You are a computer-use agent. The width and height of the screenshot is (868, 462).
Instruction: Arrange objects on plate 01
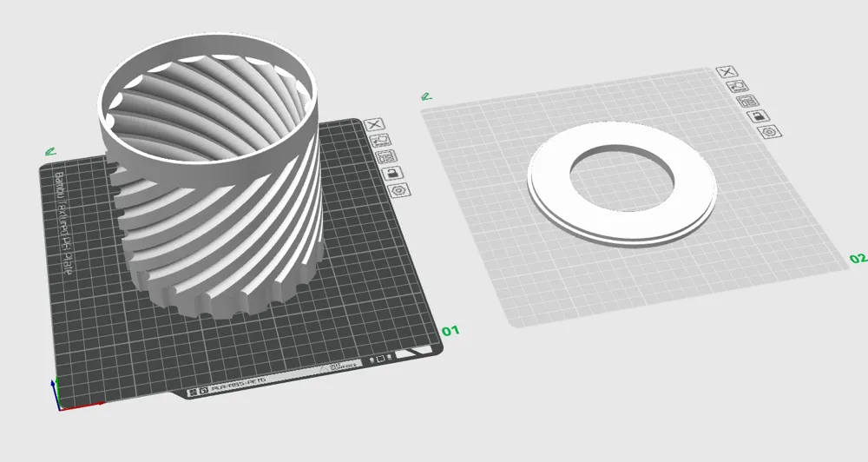(386, 157)
